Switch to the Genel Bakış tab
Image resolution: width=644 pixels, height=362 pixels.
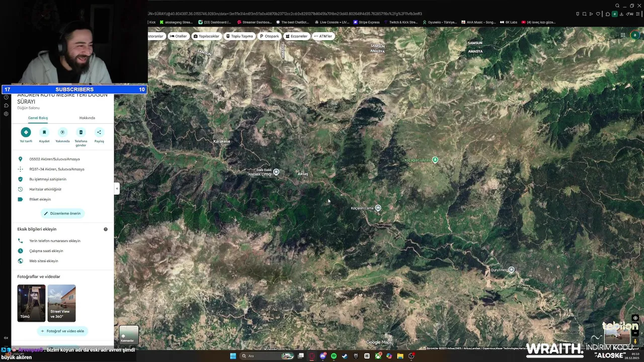(38, 118)
